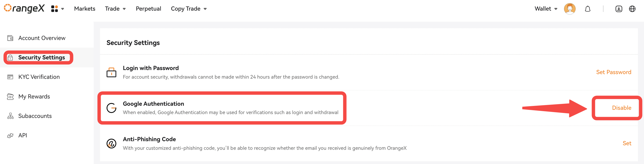
Task: Open the Perpetual menu item
Action: [x=148, y=9]
